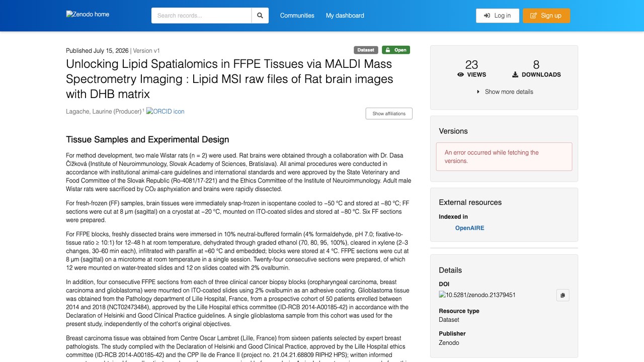
Task: Click the Open access lock badge
Action: coord(396,50)
